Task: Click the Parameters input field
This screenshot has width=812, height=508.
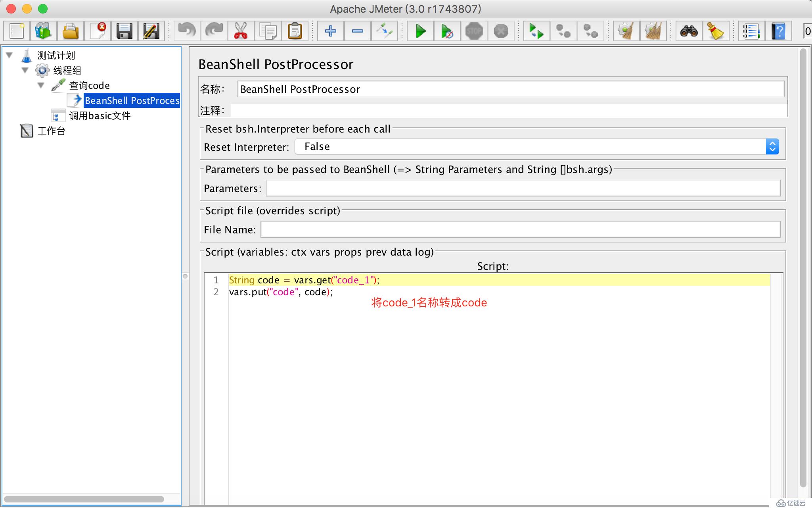Action: pyautogui.click(x=523, y=188)
